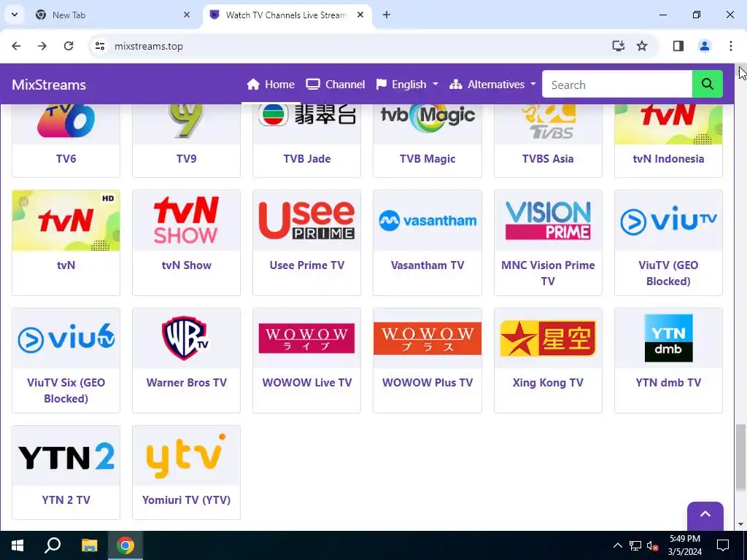
Task: Focus the Search input field
Action: pos(617,85)
